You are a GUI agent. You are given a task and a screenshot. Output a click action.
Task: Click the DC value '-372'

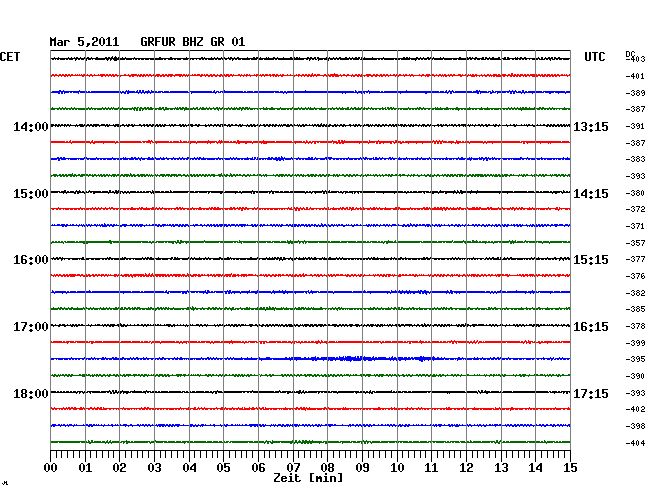[x=635, y=209]
